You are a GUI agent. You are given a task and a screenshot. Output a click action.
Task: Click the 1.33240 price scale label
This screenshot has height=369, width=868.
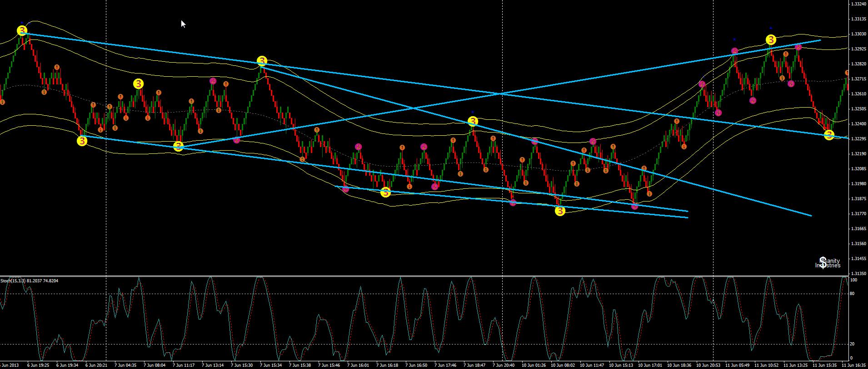(858, 4)
